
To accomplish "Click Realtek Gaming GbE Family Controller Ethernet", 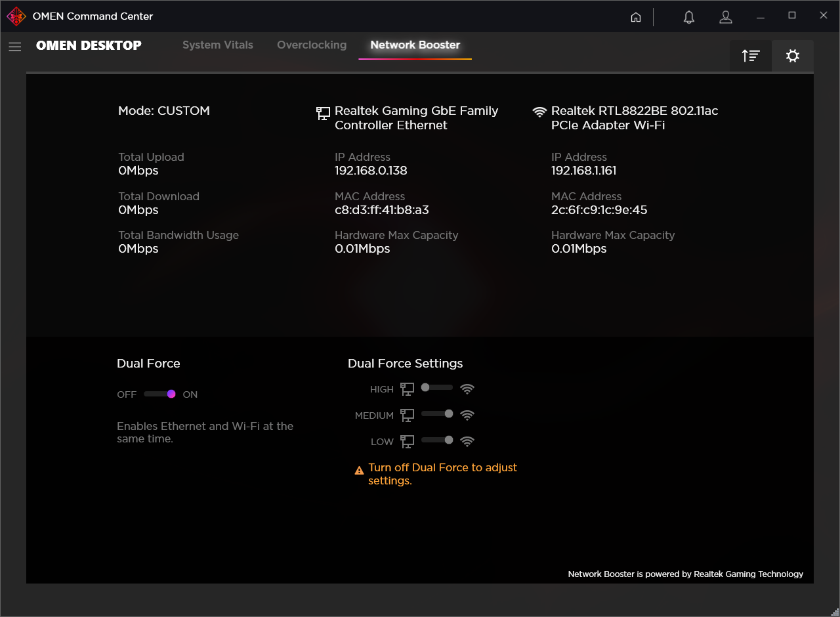I will click(x=417, y=118).
